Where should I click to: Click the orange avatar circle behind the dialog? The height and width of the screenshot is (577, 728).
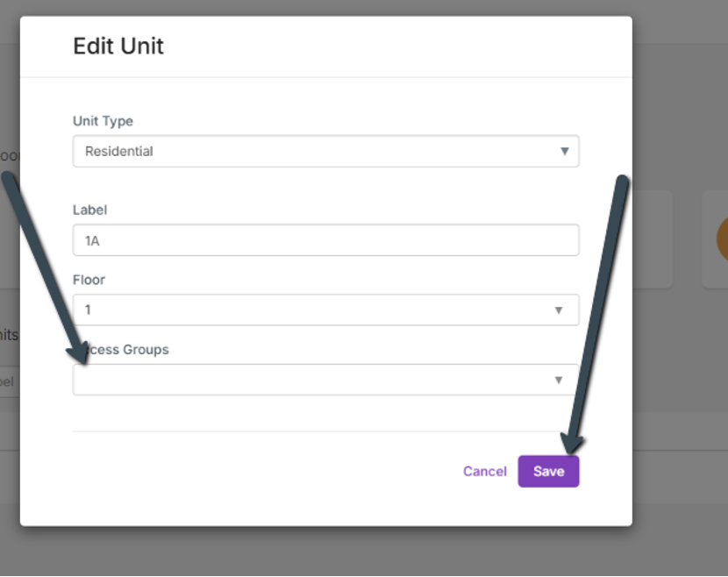pyautogui.click(x=721, y=239)
